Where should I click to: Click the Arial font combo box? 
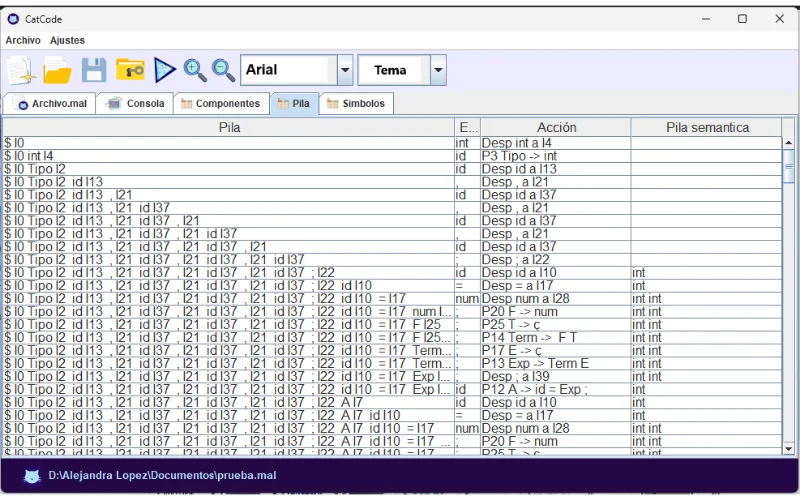pos(287,70)
